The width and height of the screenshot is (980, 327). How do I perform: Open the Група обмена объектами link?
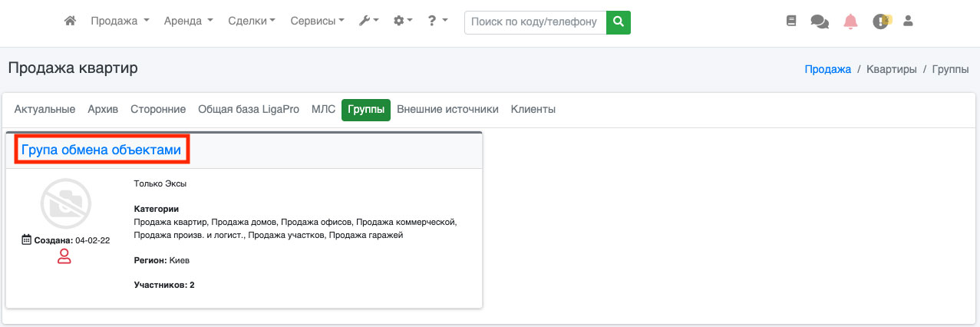(x=101, y=150)
